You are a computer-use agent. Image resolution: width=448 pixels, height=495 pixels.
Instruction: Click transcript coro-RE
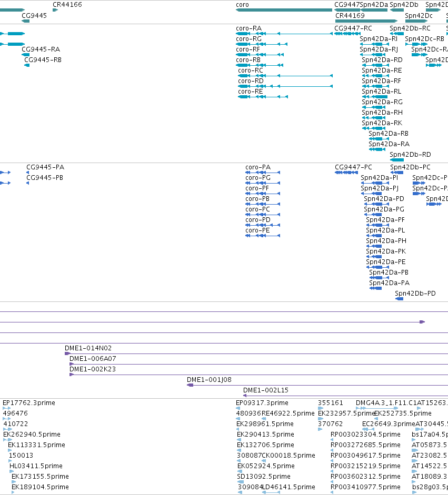[250, 91]
